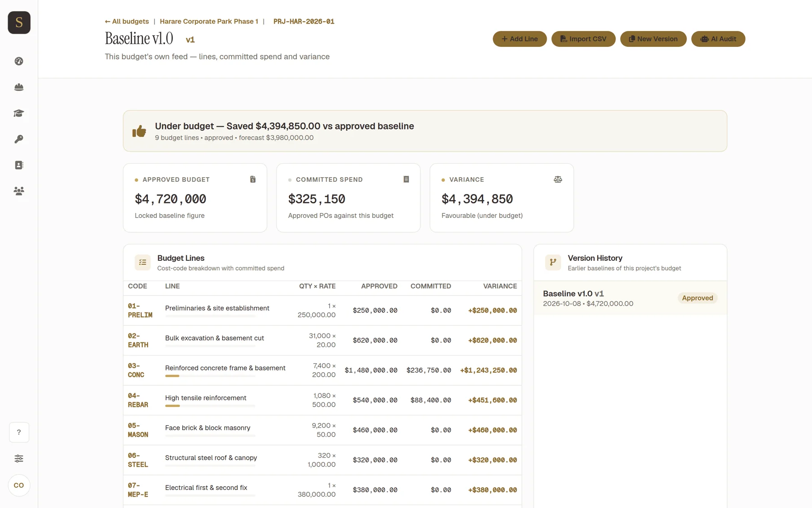Viewport: 812px width, 508px height.
Task: Click the $4,720,000 approved budget figure
Action: click(171, 199)
